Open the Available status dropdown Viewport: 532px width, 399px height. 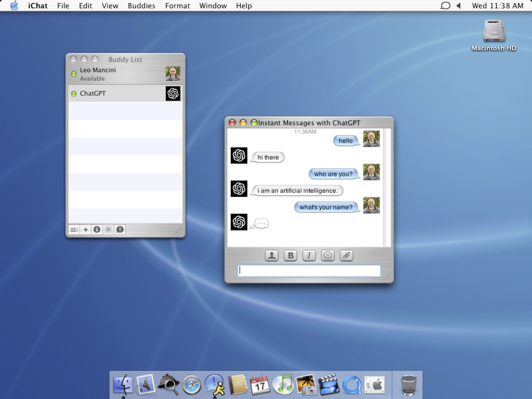[92, 78]
